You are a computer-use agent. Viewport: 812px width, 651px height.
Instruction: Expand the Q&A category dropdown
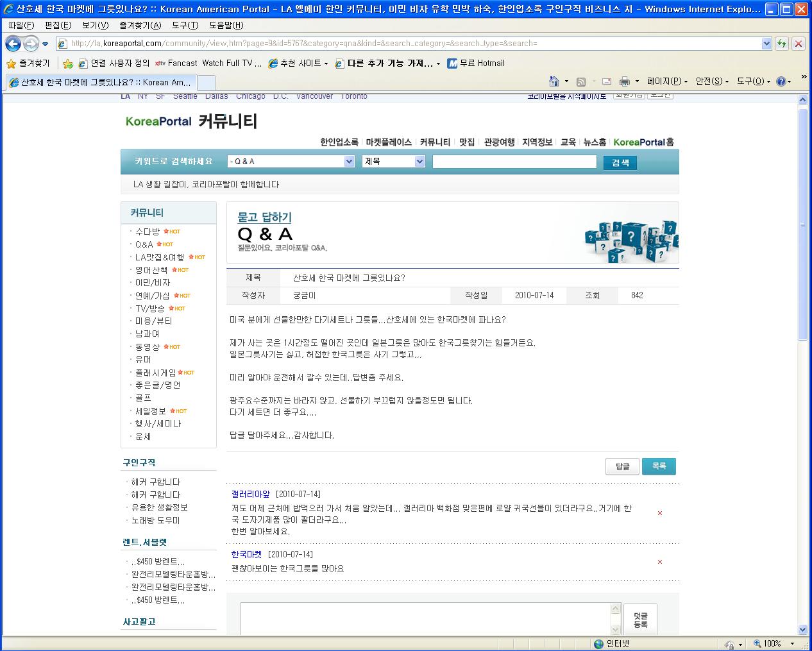[x=349, y=162]
